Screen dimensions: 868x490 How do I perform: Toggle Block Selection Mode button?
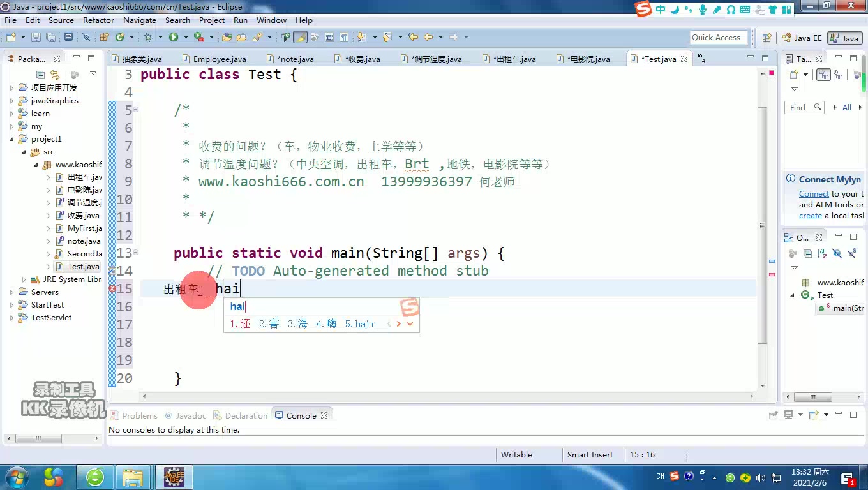coord(329,38)
